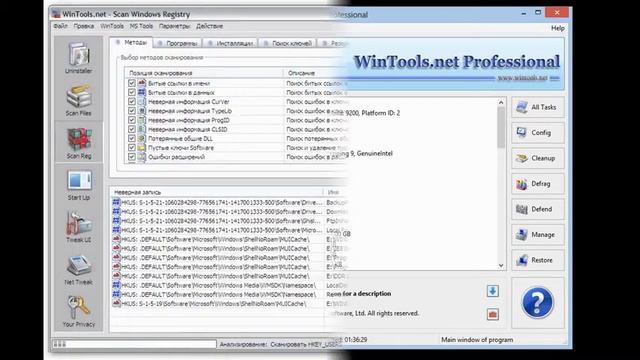This screenshot has width=640, height=360.
Task: Click the icon beside Битые ссылки в данных
Action: pos(142,92)
